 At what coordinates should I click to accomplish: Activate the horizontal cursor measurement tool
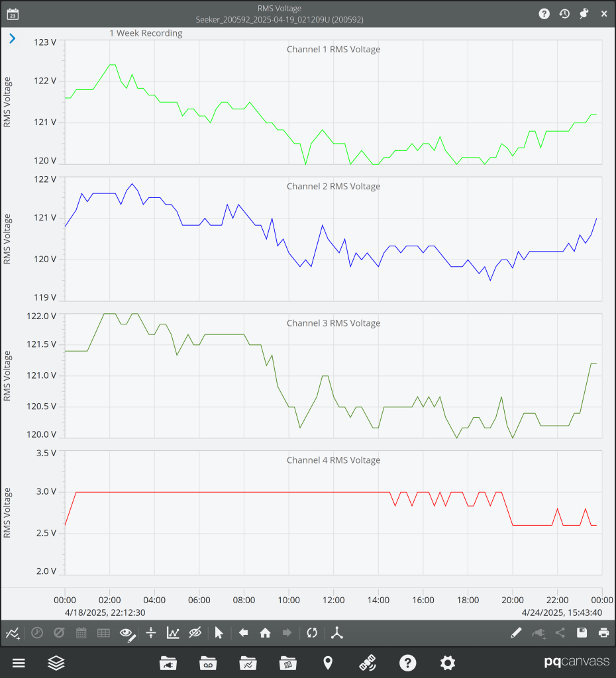pyautogui.click(x=151, y=632)
